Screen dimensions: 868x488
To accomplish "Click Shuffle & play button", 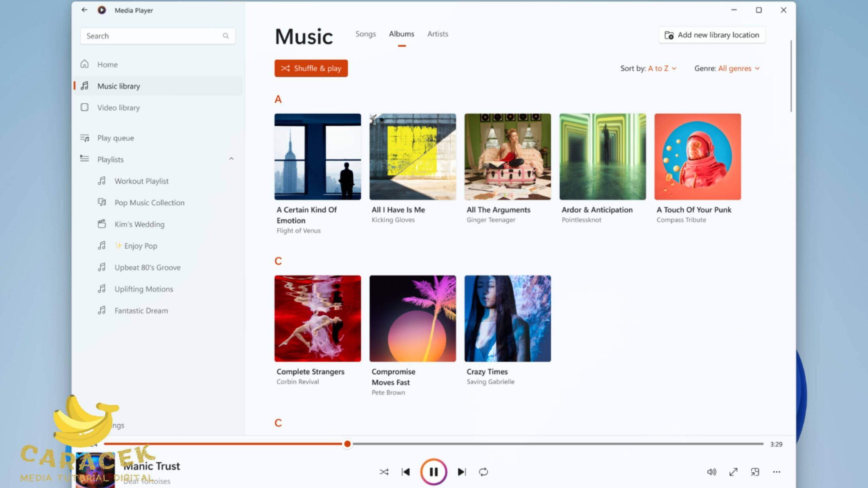I will [x=311, y=68].
